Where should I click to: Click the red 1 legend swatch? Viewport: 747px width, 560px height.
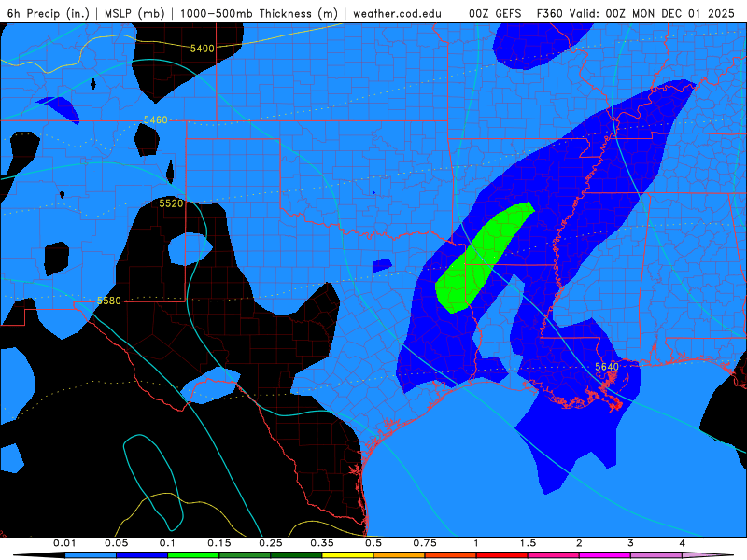pyautogui.click(x=502, y=555)
